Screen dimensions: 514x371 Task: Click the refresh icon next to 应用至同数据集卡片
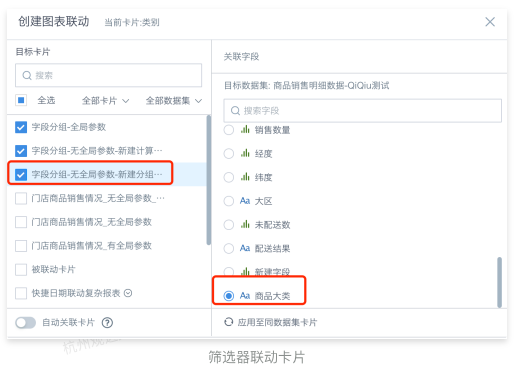(229, 322)
